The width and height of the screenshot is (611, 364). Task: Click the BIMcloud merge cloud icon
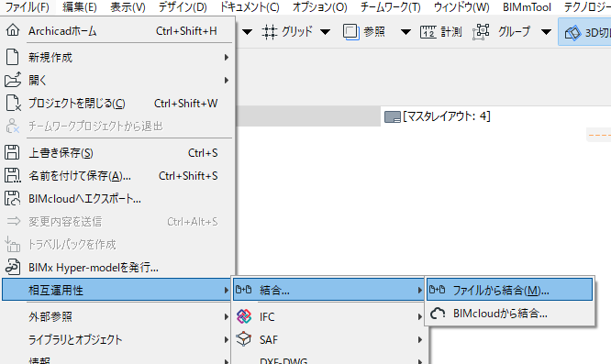[x=438, y=313]
